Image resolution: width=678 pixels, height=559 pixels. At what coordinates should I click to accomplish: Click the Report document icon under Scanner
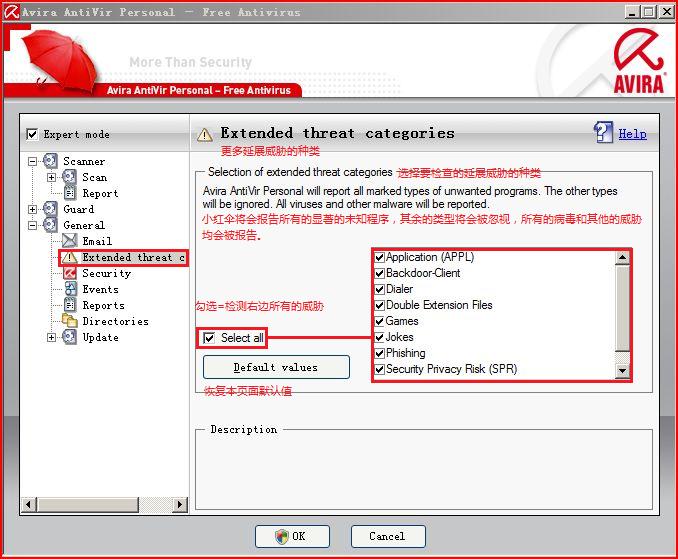pos(70,193)
